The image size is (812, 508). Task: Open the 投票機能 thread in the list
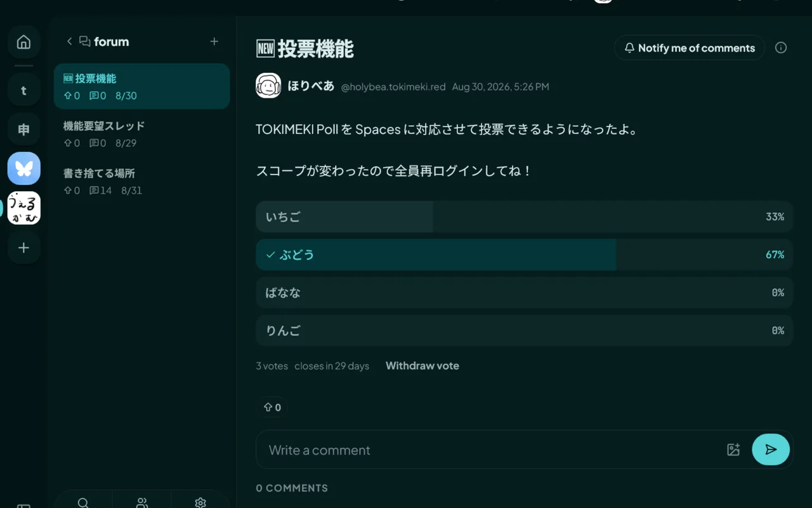[141, 86]
